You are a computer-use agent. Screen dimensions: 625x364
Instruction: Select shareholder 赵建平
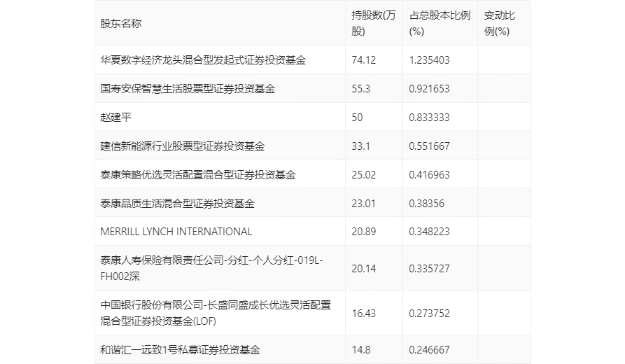click(x=116, y=117)
